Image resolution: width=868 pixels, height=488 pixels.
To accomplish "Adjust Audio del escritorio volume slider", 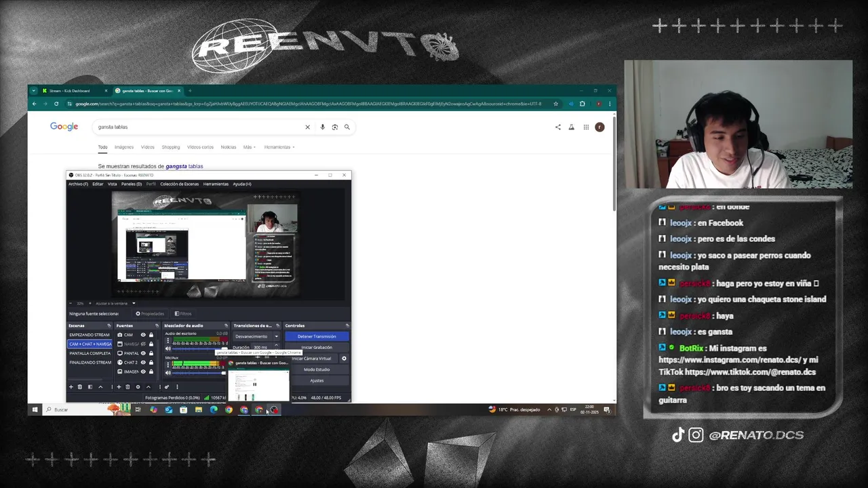I will [199, 348].
